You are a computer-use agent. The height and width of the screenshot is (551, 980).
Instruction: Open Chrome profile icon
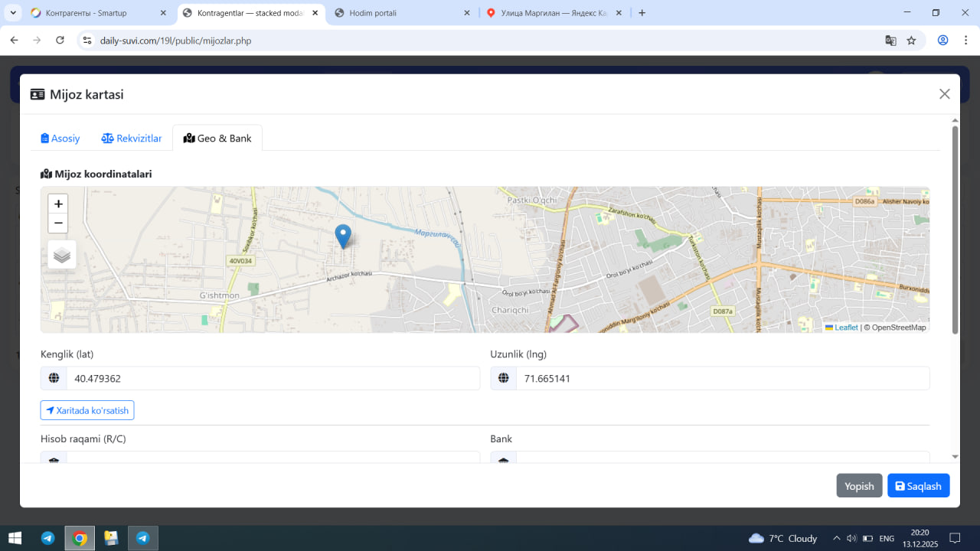tap(943, 41)
